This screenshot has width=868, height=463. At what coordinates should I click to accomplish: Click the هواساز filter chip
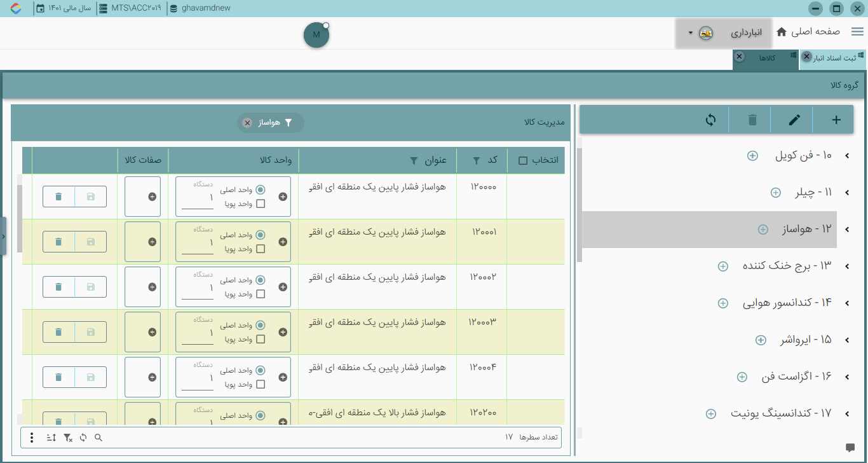pyautogui.click(x=271, y=123)
